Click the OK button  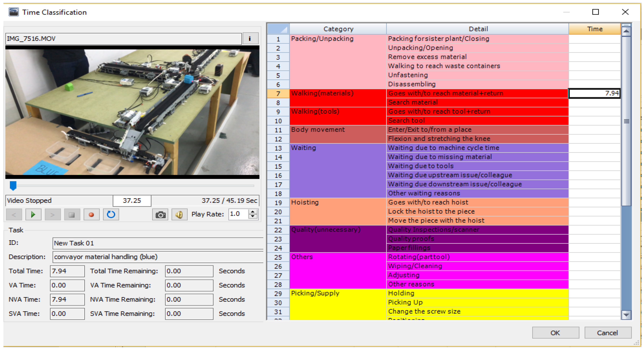[555, 333]
